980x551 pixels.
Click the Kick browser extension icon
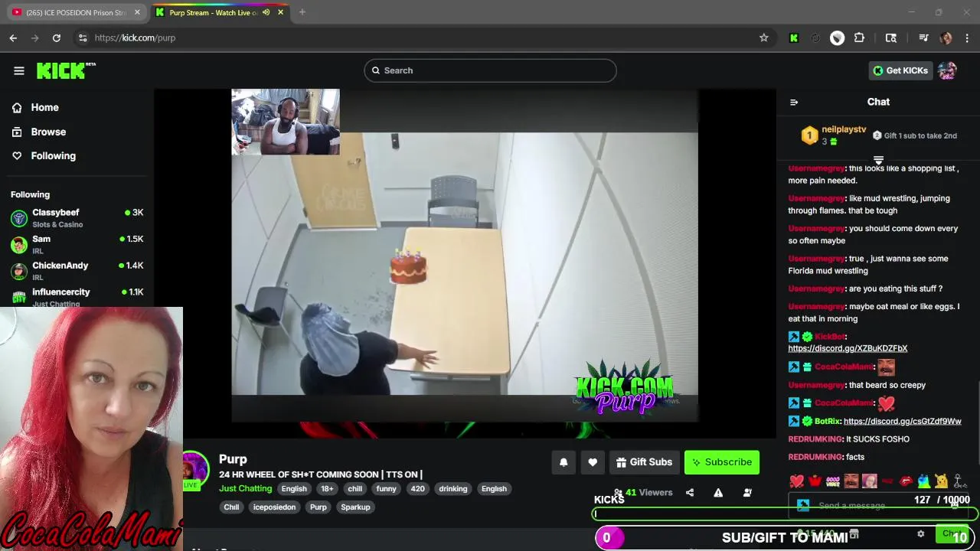tap(794, 37)
